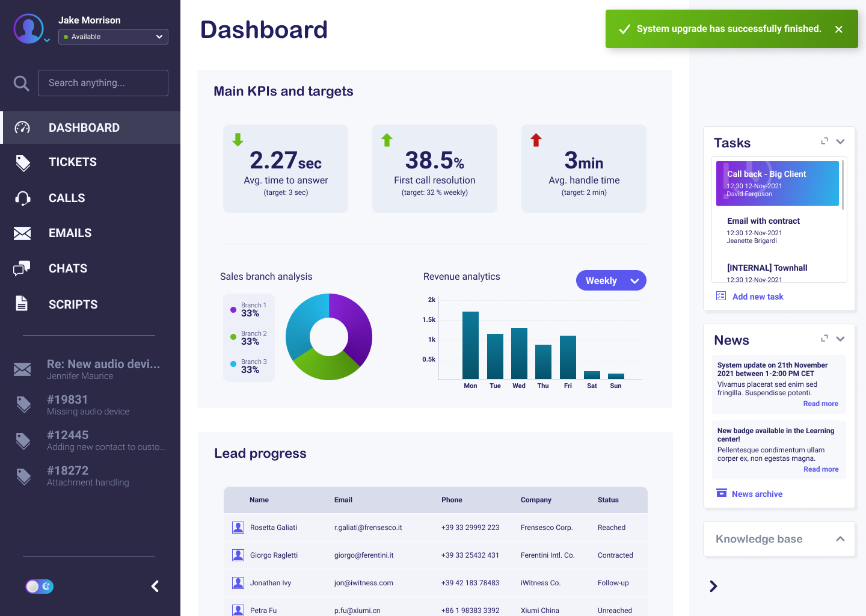This screenshot has width=866, height=616.
Task: Open Calls via the headset icon
Action: tap(23, 198)
